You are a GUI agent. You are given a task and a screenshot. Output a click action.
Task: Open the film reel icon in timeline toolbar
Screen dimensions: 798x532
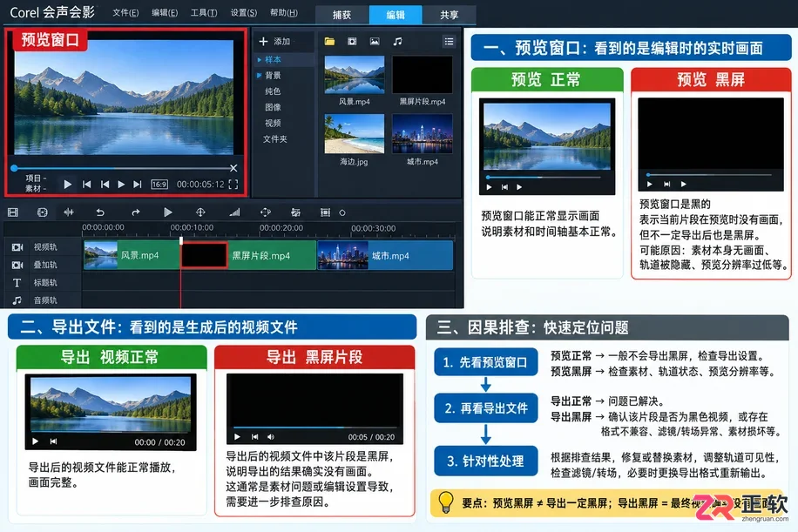tap(42, 212)
